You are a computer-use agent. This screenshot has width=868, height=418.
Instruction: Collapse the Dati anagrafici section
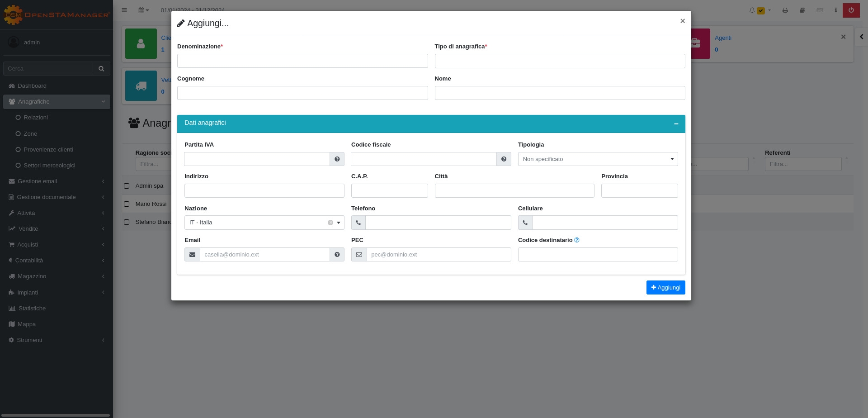tap(676, 124)
